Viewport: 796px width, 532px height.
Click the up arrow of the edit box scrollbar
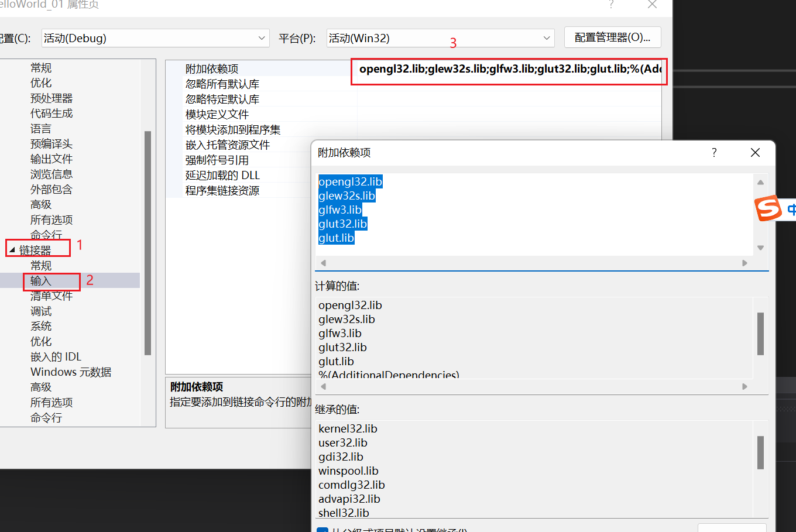760,182
